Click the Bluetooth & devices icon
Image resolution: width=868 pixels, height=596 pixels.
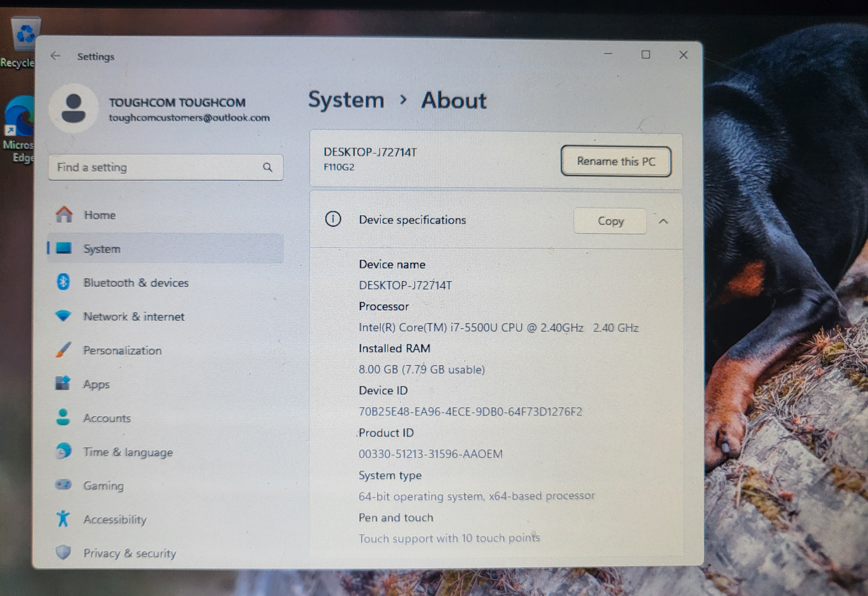[63, 282]
